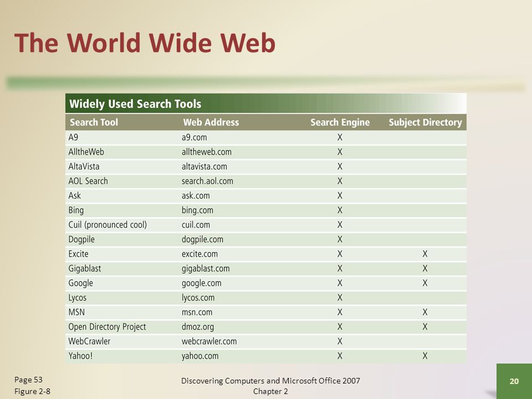Click the slide title 'The World Wide Web'
Image resolution: width=532 pixels, height=399 pixels.
coord(145,43)
